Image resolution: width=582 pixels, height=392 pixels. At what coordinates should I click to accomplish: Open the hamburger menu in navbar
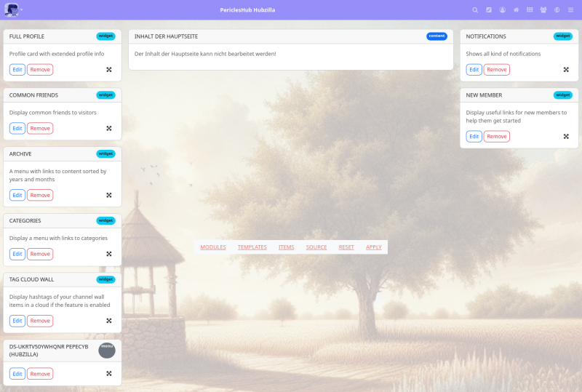[x=570, y=10]
